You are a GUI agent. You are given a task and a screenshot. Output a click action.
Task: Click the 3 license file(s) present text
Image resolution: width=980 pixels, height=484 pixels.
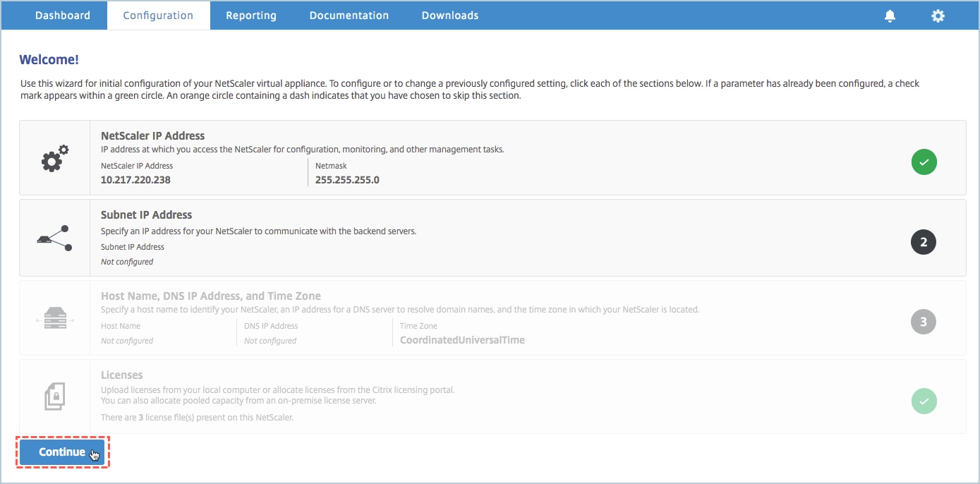197,418
